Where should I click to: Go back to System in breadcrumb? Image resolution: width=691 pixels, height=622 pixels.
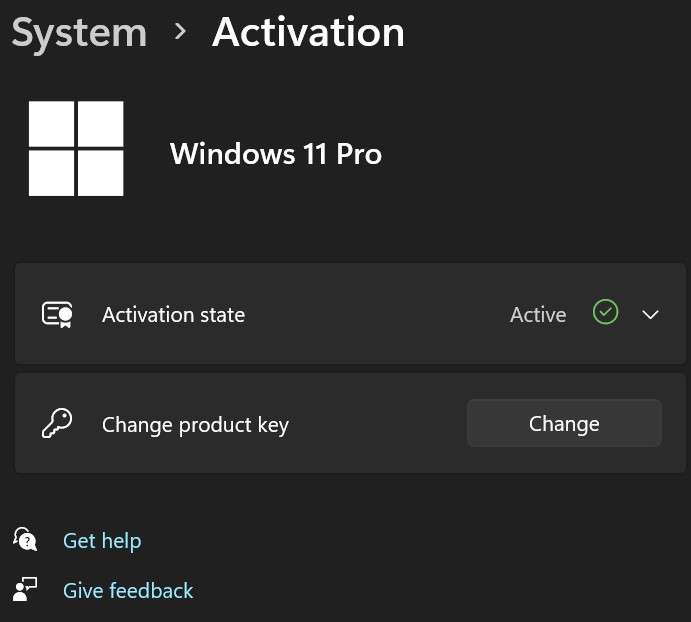pos(79,32)
